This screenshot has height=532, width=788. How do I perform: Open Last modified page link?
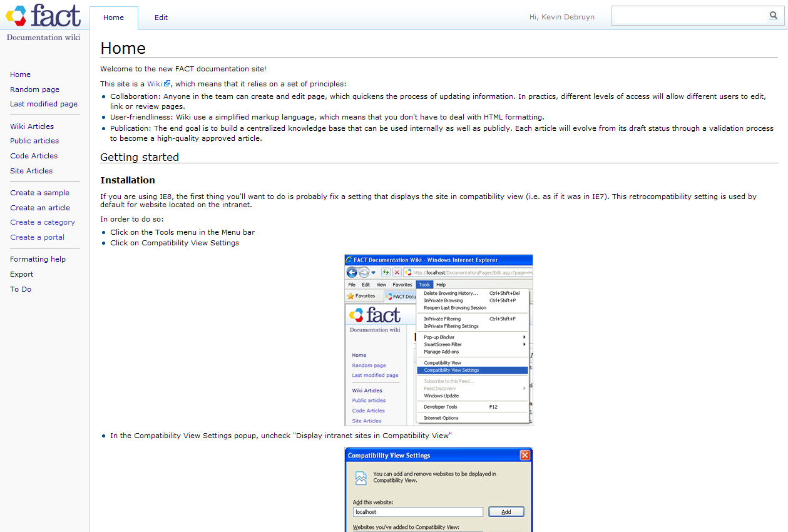point(44,104)
